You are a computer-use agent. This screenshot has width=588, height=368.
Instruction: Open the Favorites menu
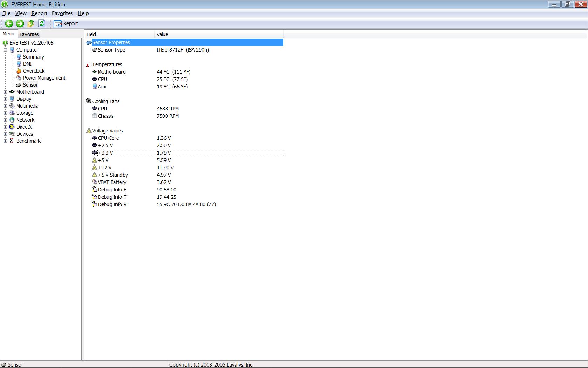point(62,13)
